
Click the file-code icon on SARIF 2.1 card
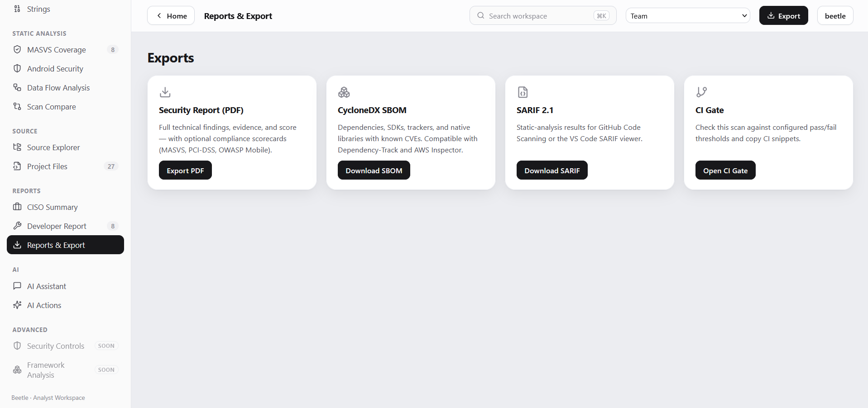(523, 92)
